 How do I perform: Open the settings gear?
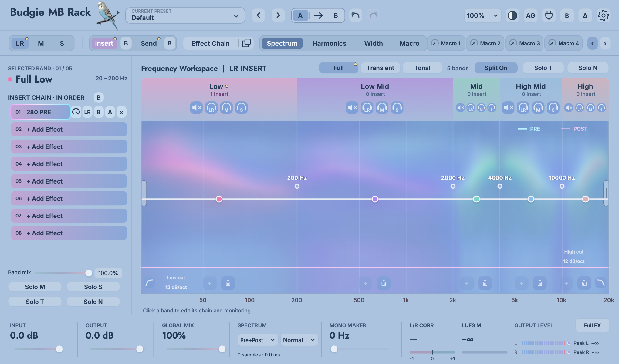(x=603, y=15)
